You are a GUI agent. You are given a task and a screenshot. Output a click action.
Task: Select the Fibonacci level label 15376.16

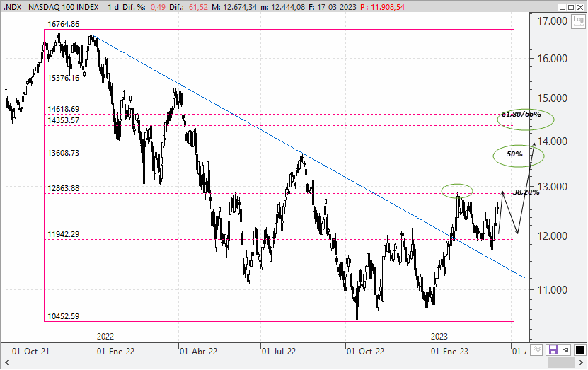[x=64, y=78]
